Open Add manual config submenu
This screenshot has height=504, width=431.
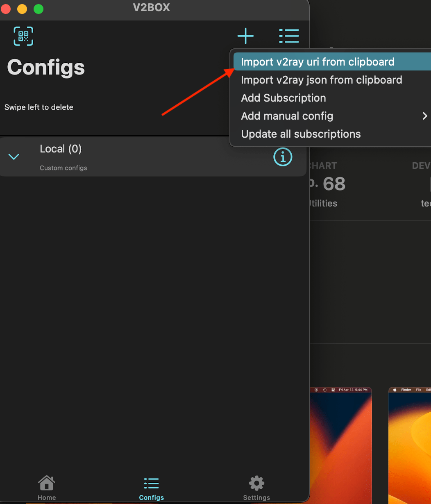[x=332, y=116]
